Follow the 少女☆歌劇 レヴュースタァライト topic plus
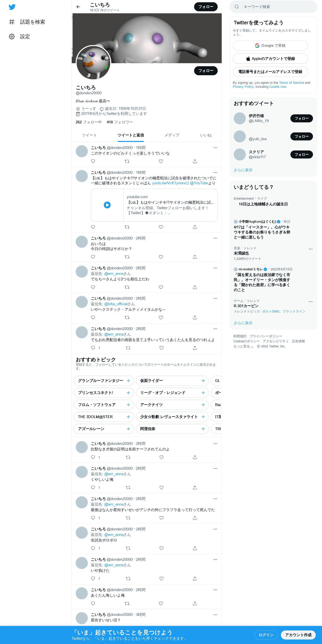Screen dimensions: 322x644 (x=203, y=417)
